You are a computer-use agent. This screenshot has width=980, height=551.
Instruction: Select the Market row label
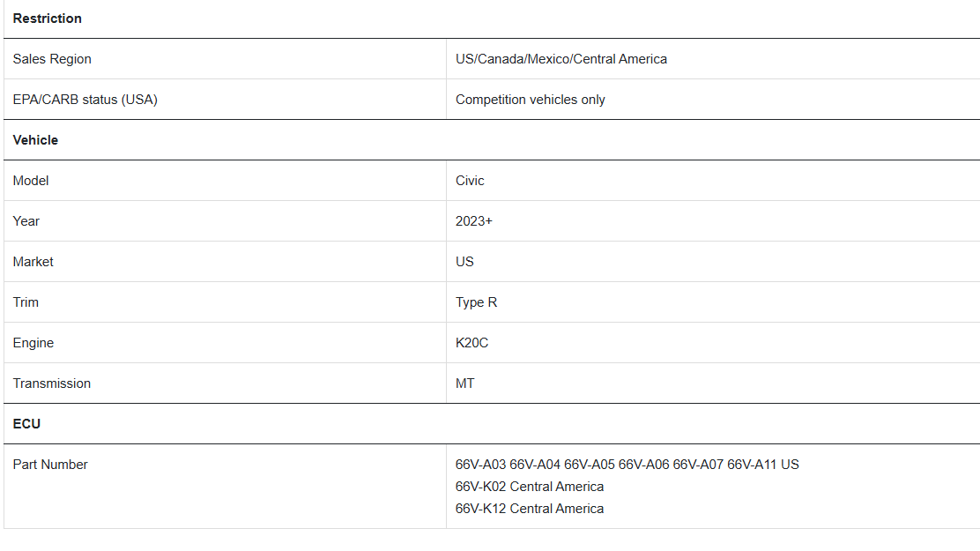(33, 262)
